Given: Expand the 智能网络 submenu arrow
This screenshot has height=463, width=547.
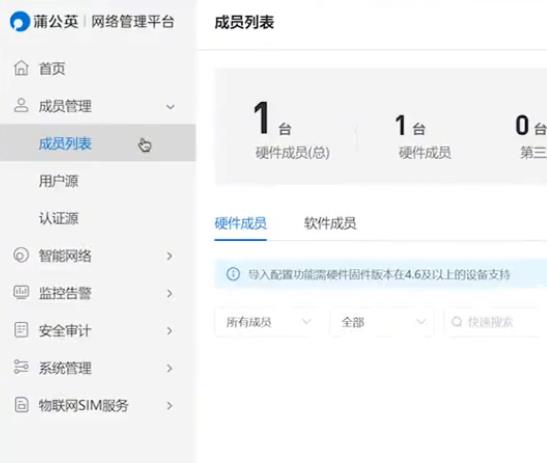Looking at the screenshot, I should point(170,256).
